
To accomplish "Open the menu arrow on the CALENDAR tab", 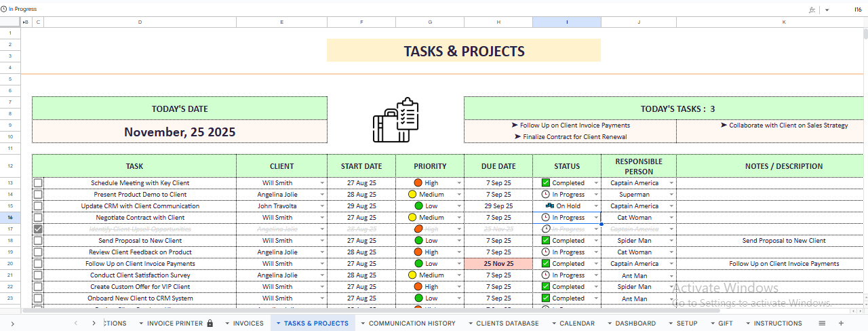I will [553, 324].
